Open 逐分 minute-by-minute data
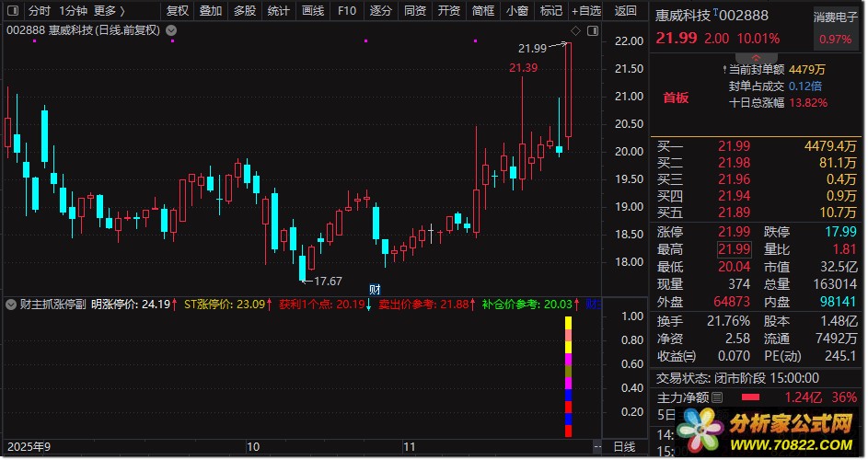This screenshot has height=460, width=868. coord(381,10)
